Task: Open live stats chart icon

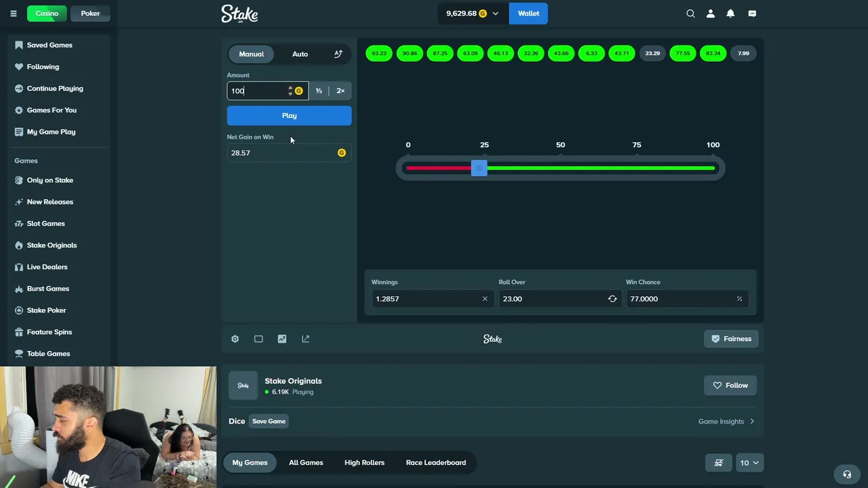Action: pyautogui.click(x=282, y=339)
